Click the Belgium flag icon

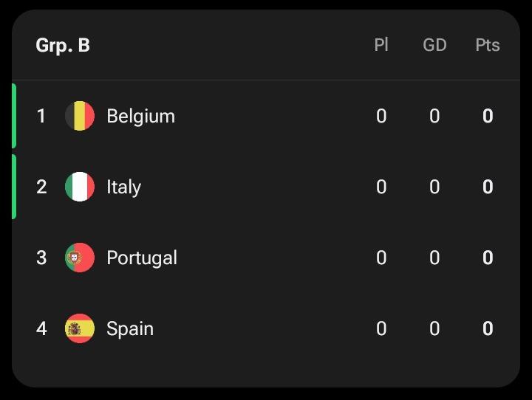80,116
